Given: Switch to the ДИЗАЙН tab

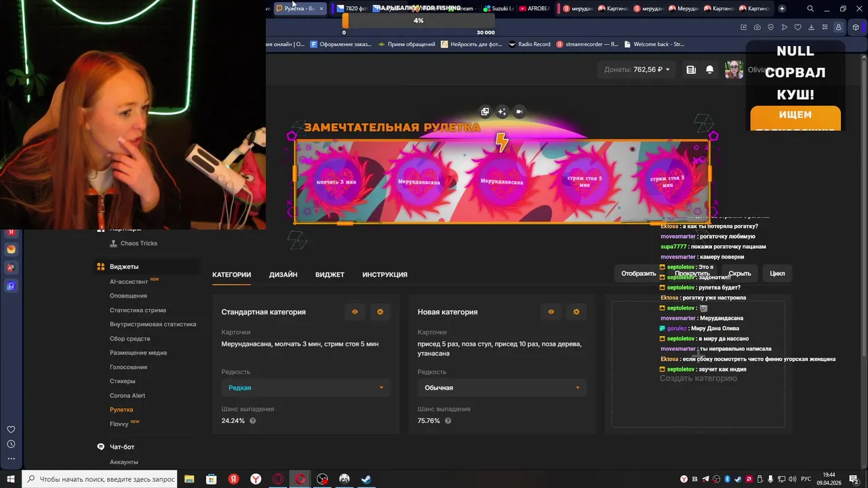Looking at the screenshot, I should (x=283, y=274).
